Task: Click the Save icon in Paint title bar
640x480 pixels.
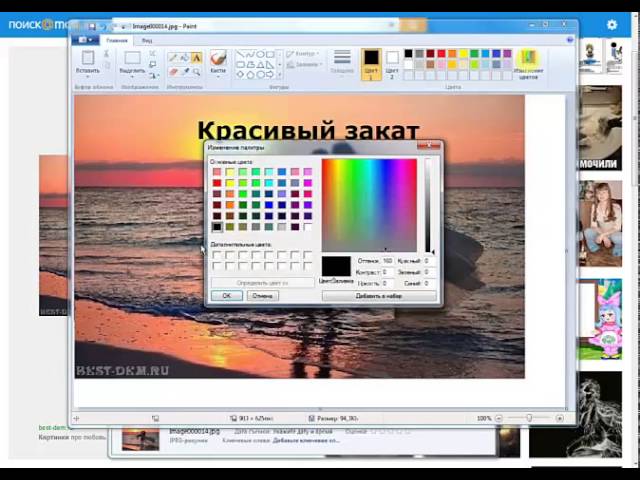Action: [x=92, y=27]
